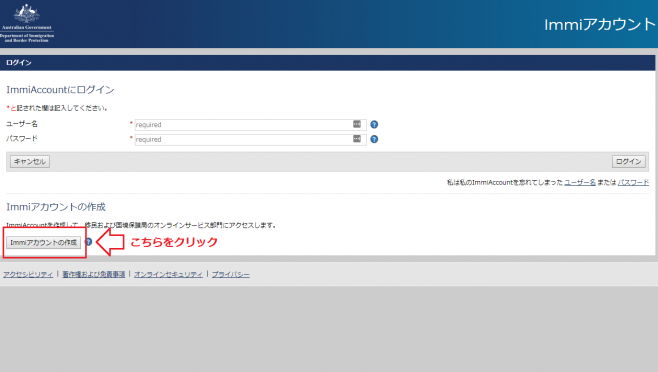Click the required-fields notice text
This screenshot has width=658, height=372.
57,108
